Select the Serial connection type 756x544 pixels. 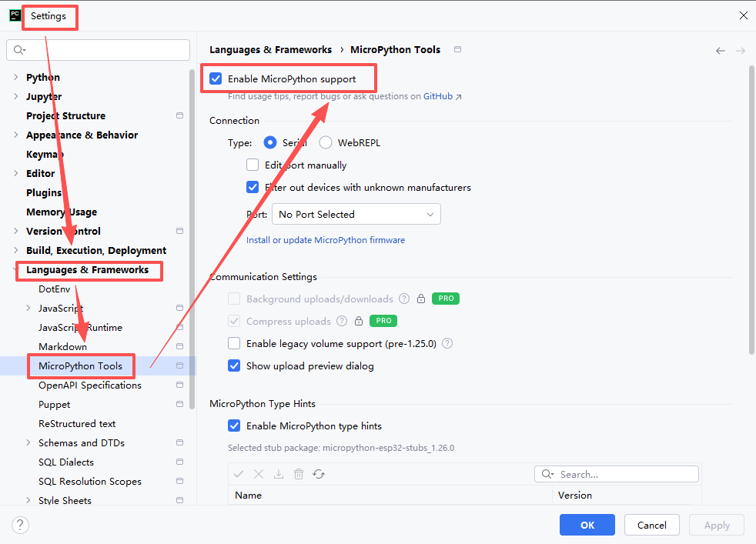click(270, 142)
